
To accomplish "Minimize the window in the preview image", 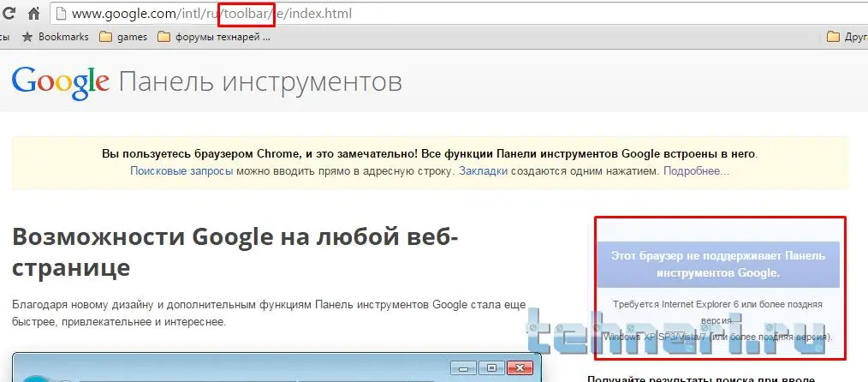I will tap(463, 368).
